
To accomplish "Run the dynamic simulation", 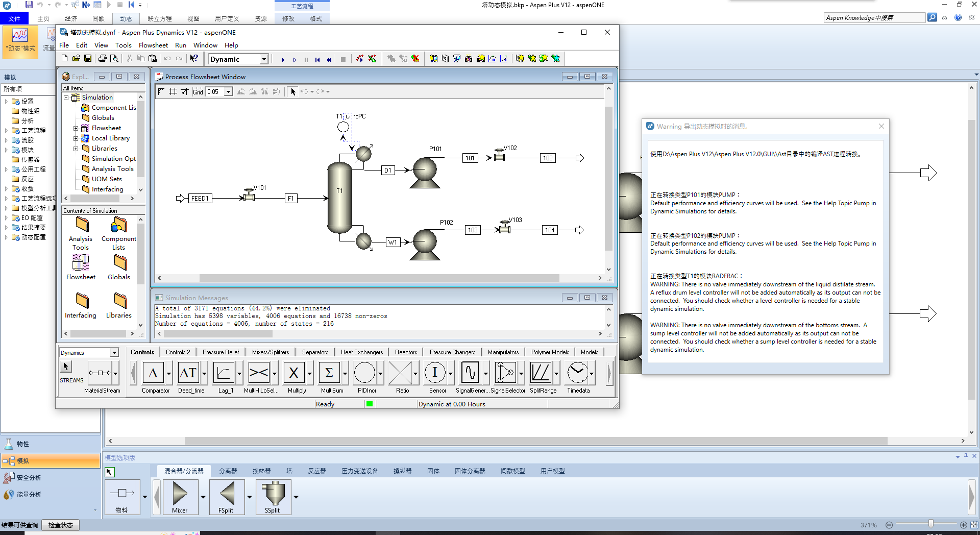I will [283, 59].
